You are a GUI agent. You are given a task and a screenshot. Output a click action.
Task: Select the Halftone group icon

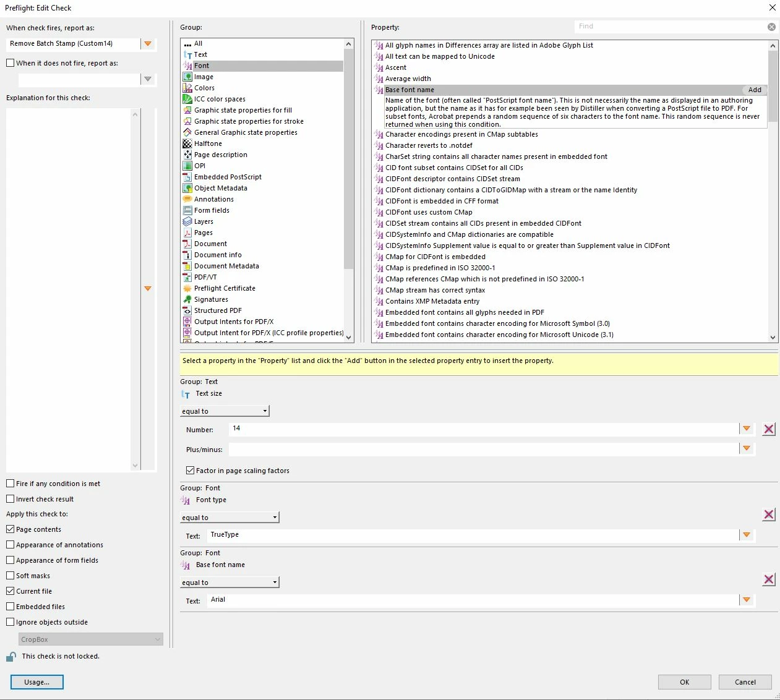[187, 144]
